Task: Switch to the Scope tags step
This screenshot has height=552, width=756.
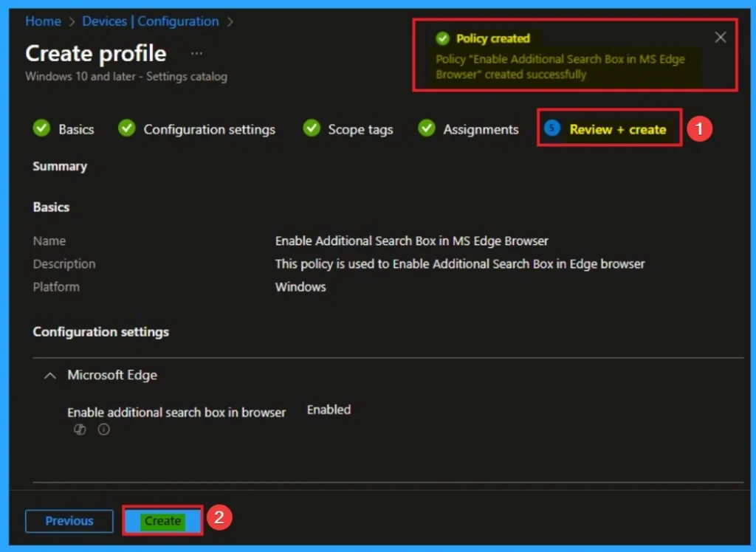Action: (x=348, y=128)
